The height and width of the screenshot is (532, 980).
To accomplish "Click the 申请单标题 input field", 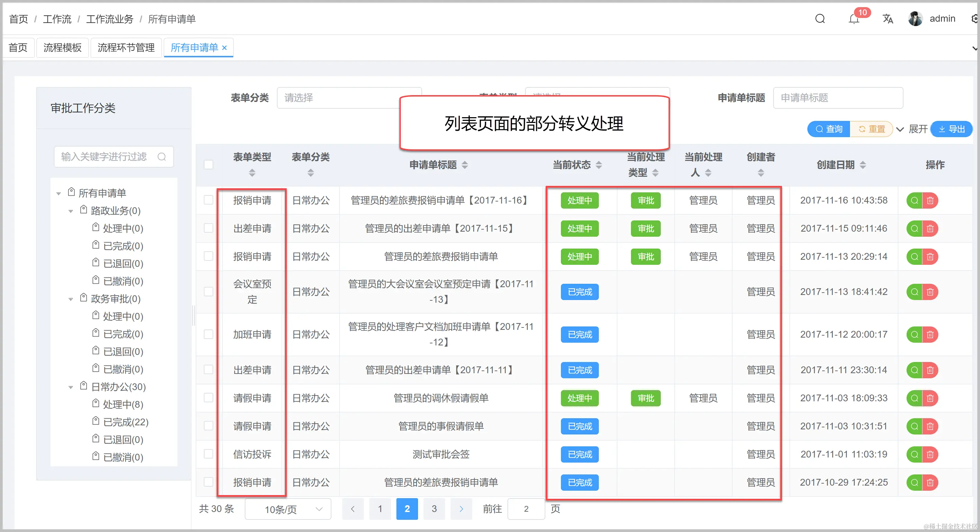I will click(x=838, y=98).
